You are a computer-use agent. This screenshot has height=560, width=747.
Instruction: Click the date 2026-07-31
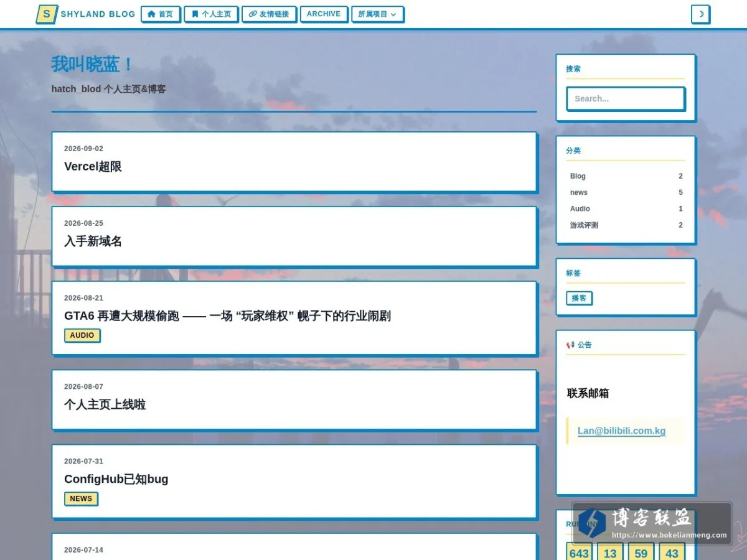(x=83, y=461)
